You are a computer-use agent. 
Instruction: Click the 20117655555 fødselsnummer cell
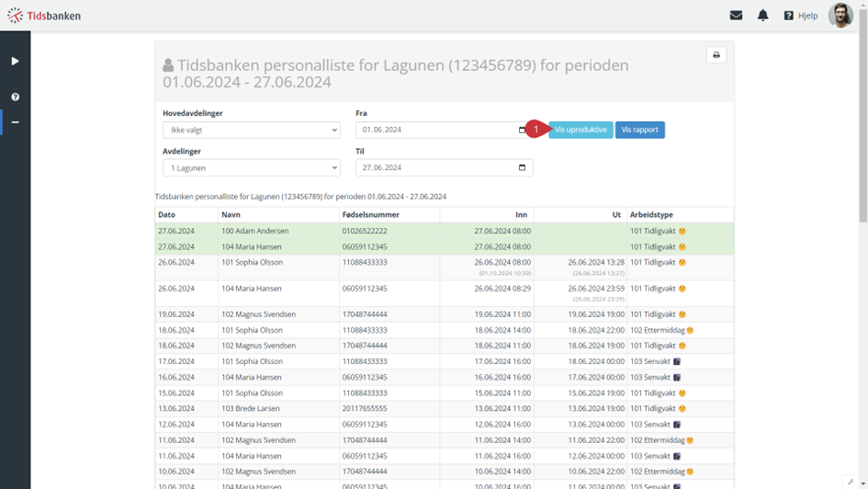[x=365, y=409]
